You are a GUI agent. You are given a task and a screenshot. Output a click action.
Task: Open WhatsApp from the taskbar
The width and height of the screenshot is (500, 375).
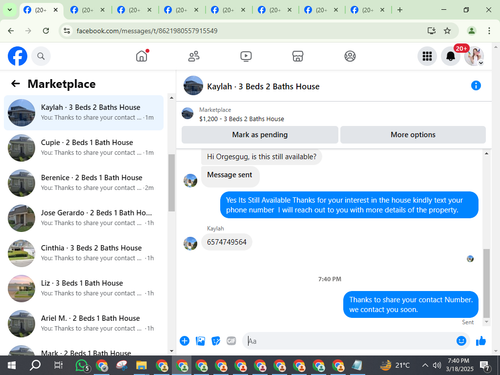coord(82,366)
